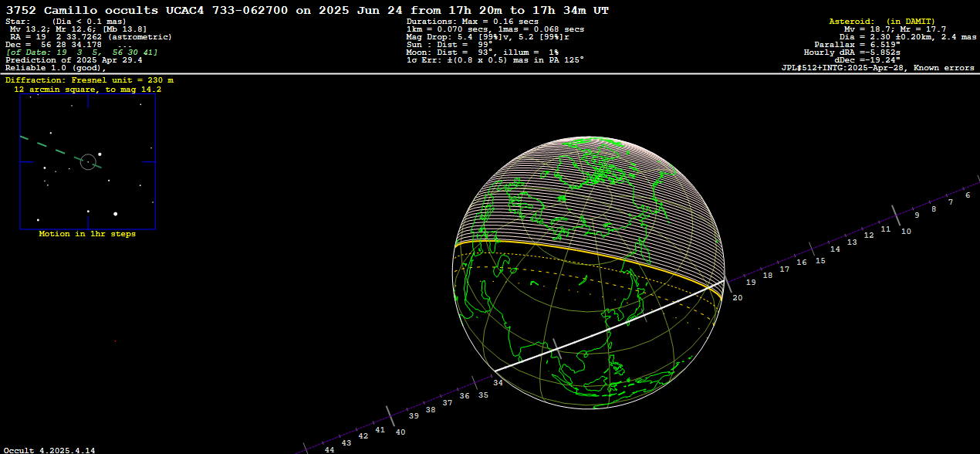Click the orange minute 17 label
The height and width of the screenshot is (454, 980).
(x=784, y=269)
